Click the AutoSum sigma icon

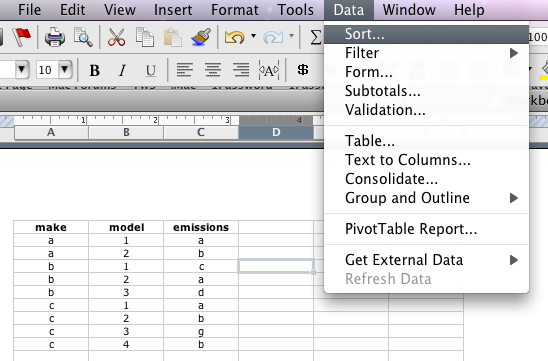pyautogui.click(x=316, y=37)
